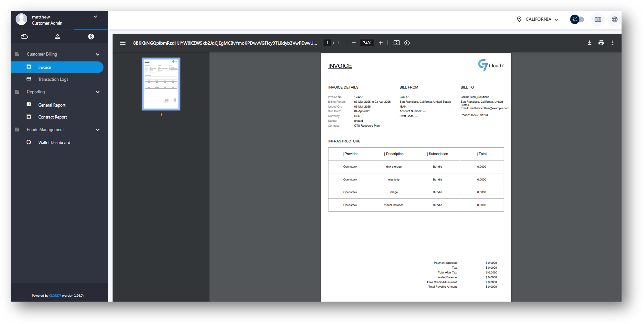Click the fit to page icon

click(x=396, y=43)
